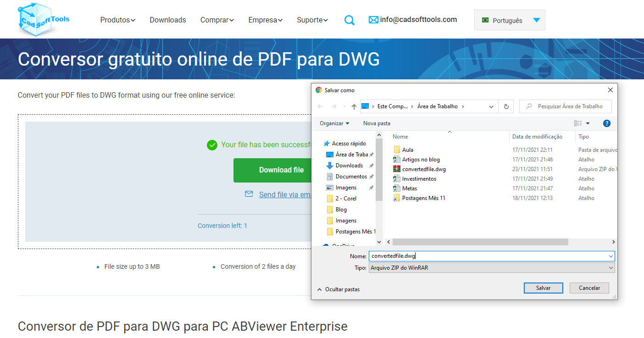
Task: Open the Save dialog help icon
Action: point(607,123)
